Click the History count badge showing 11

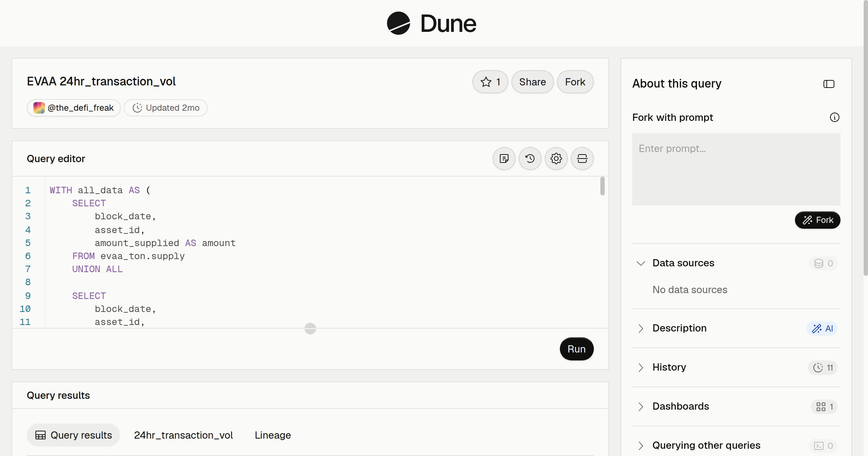(823, 367)
